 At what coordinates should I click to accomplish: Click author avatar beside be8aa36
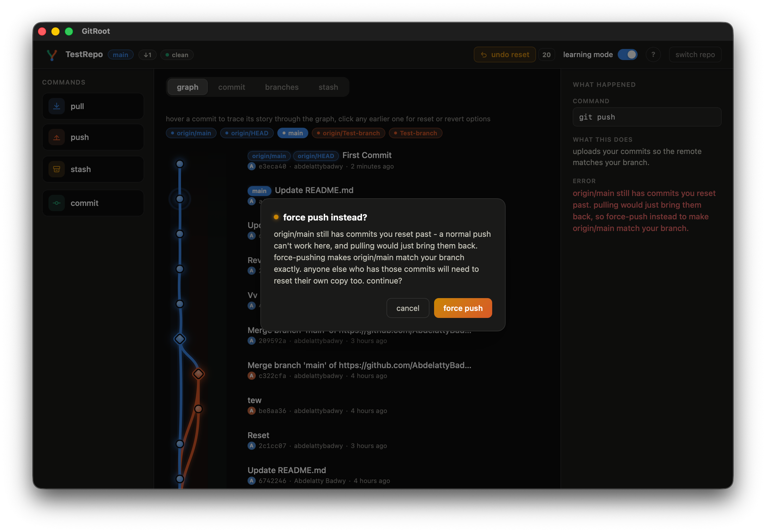[x=251, y=411]
